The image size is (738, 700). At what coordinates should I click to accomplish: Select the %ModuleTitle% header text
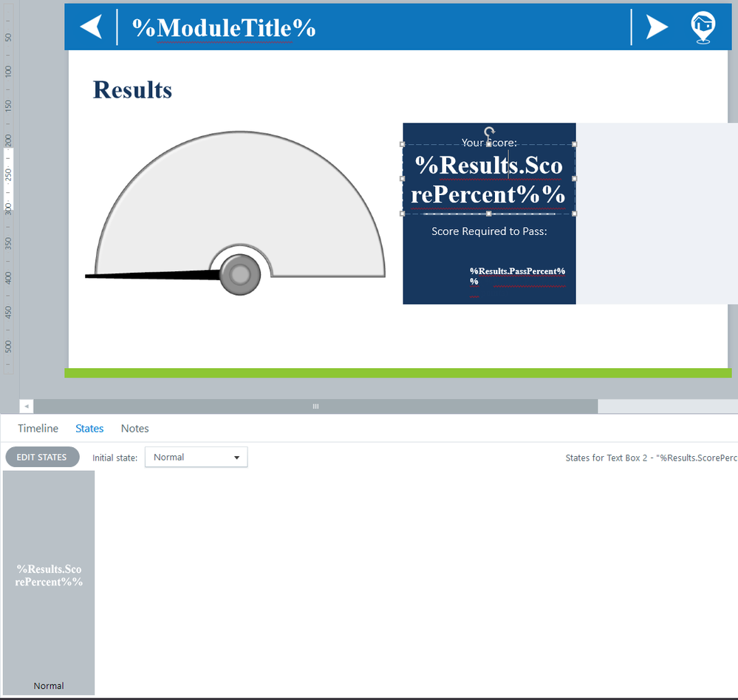(x=224, y=28)
